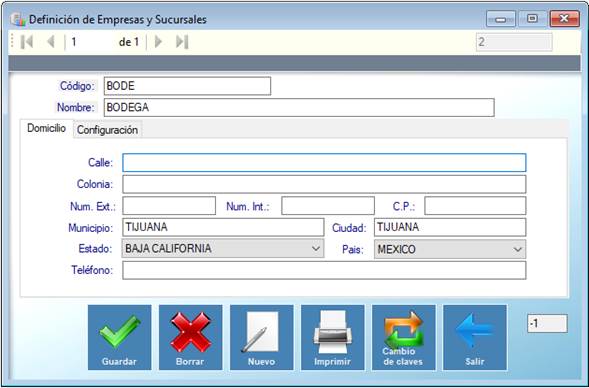
Task: Minimize the Definición de Empresas window
Action: 501,19
